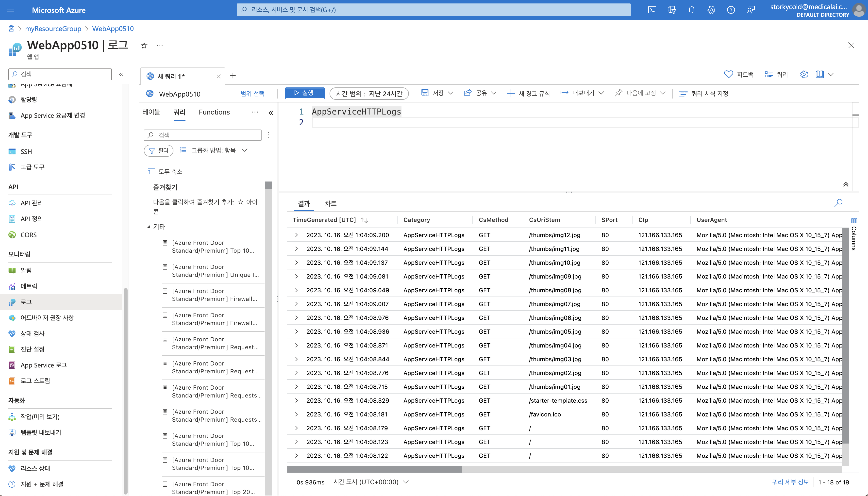Open query editor settings gear

(804, 75)
